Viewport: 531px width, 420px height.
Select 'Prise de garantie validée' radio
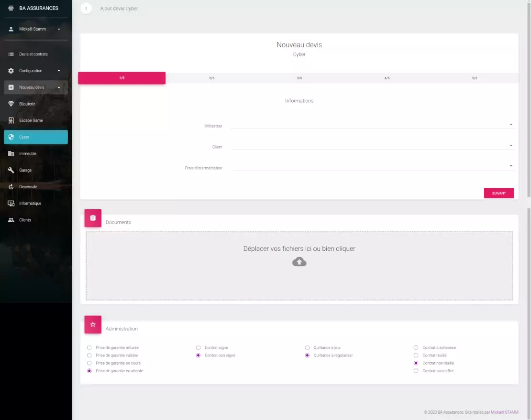coord(89,355)
